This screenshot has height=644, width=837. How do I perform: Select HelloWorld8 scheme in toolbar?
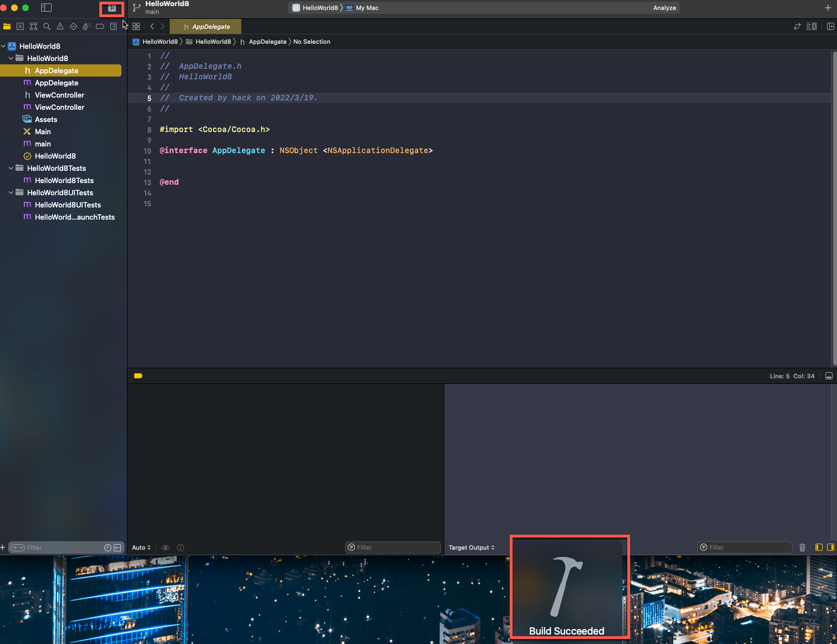tap(315, 8)
